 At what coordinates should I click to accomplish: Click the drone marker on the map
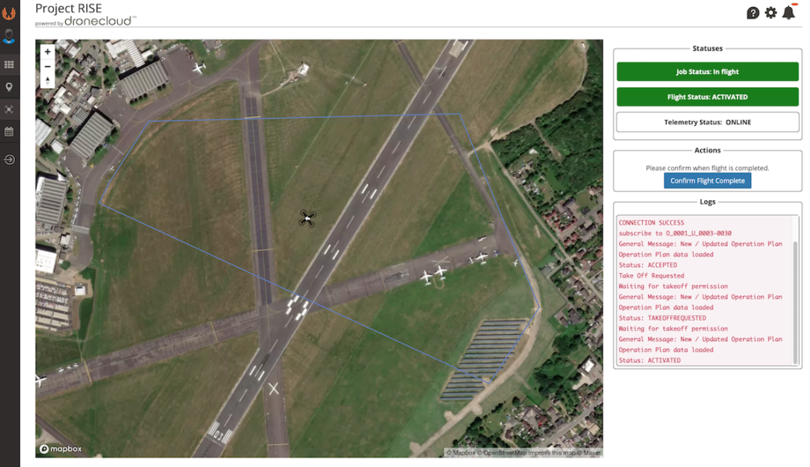307,219
